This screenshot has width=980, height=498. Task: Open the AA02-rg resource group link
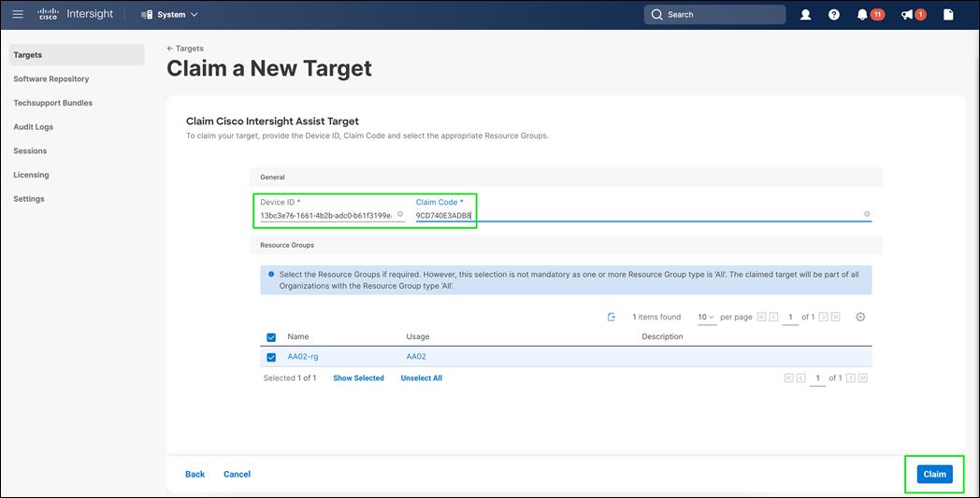pyautogui.click(x=303, y=357)
